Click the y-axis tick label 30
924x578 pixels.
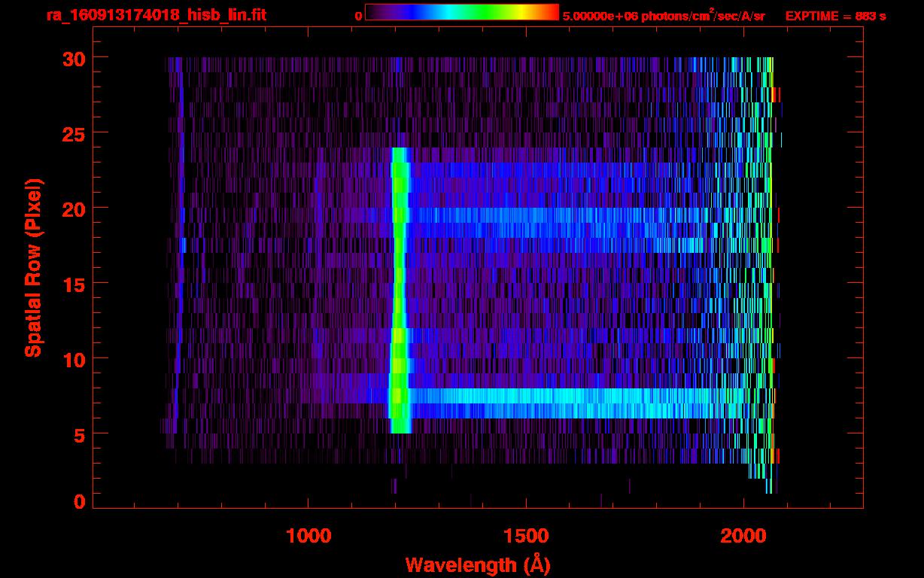tap(74, 58)
